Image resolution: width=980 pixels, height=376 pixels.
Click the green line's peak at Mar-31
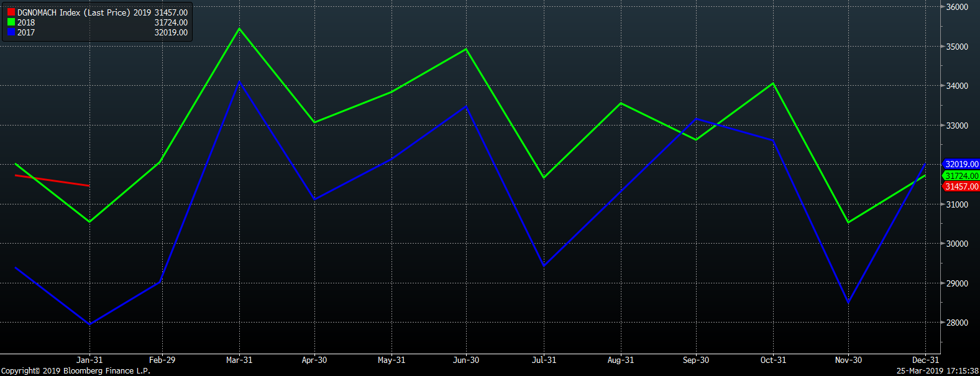coord(239,29)
